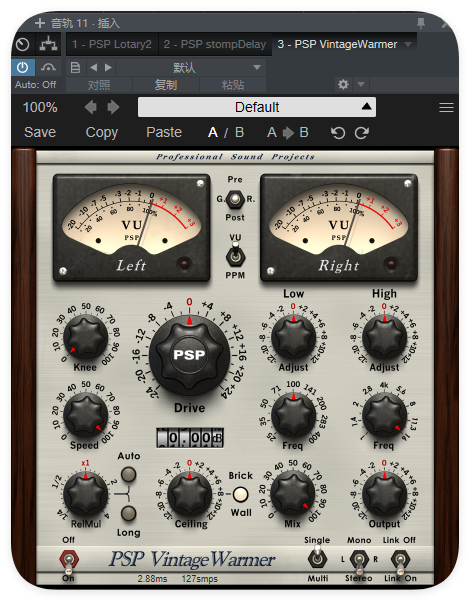Click the High Adjust knob
Screen dimensions: 470x601
(x=385, y=337)
